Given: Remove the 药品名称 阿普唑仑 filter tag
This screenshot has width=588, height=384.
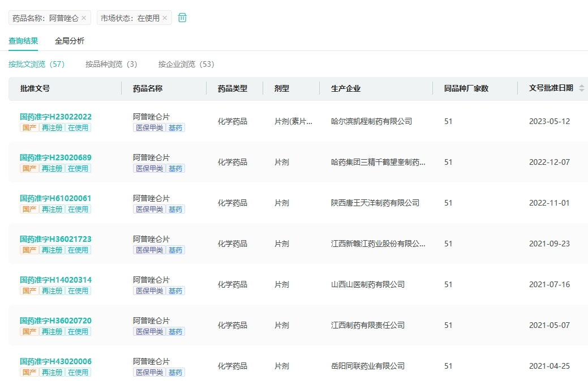Looking at the screenshot, I should click(x=84, y=18).
